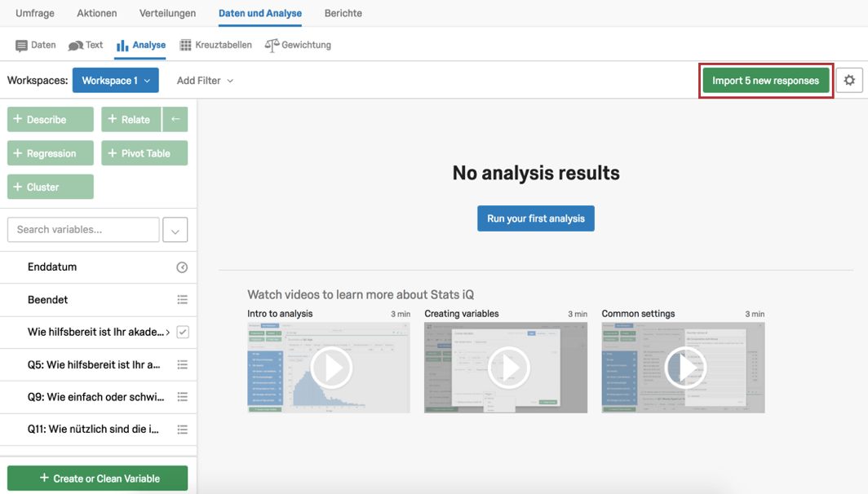Expand the Workspace 1 dropdown
Screen dimensions: 868x494
(x=116, y=80)
